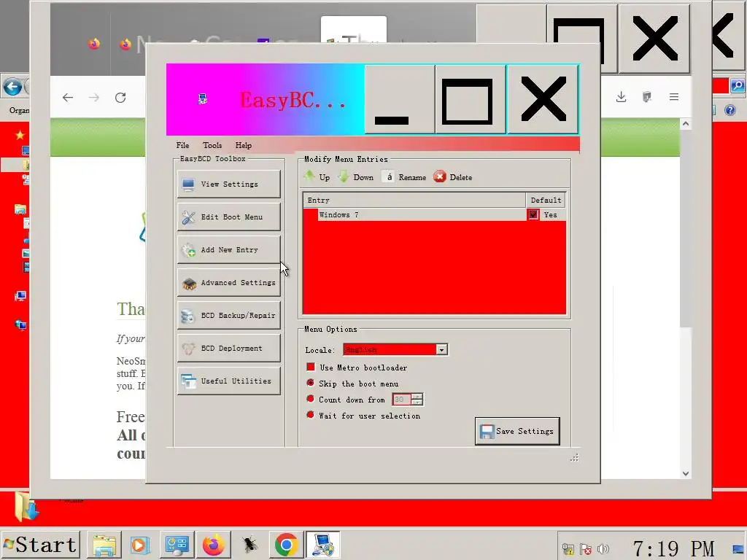The height and width of the screenshot is (560, 747).
Task: Move the boot entry Up
Action: click(x=317, y=176)
